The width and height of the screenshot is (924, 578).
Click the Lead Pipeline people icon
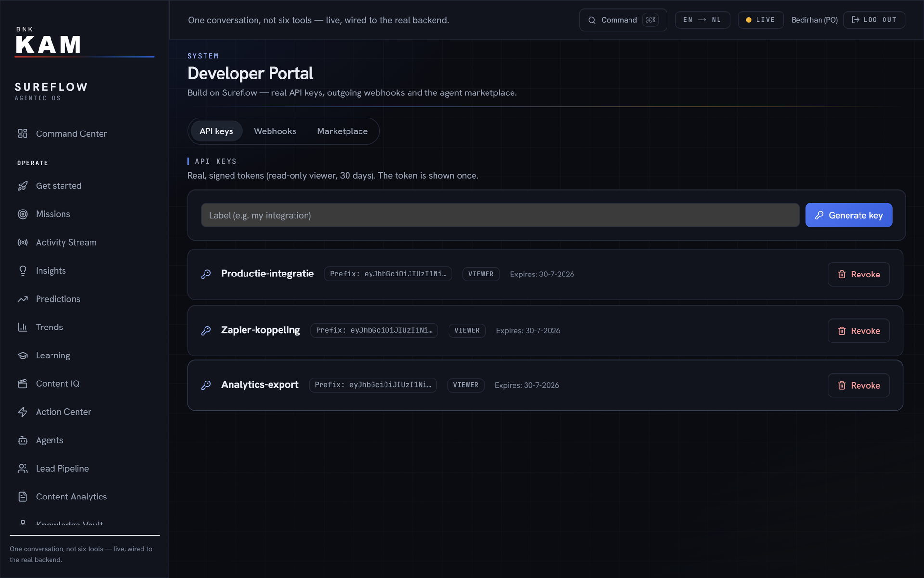click(23, 469)
